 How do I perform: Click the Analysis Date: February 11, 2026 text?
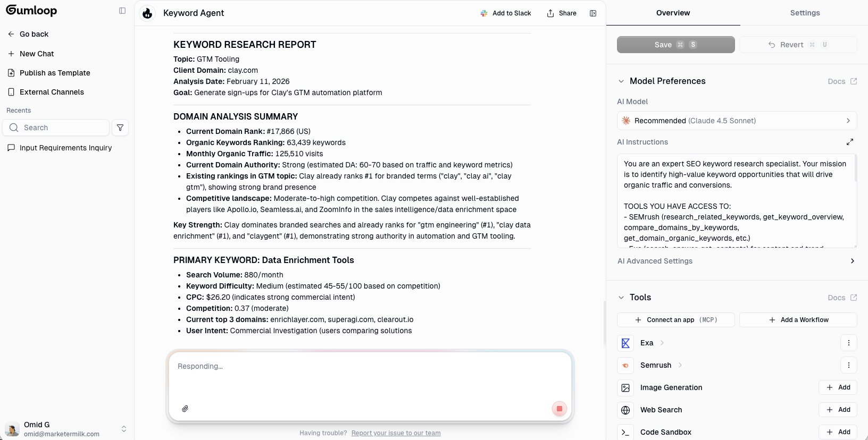[231, 81]
